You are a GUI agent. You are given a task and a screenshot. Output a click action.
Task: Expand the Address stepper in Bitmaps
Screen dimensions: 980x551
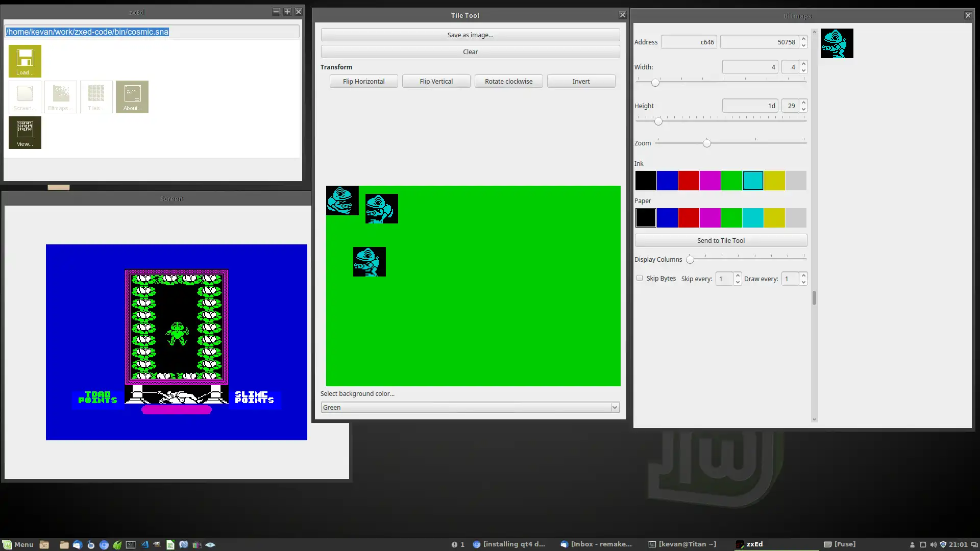803,38
